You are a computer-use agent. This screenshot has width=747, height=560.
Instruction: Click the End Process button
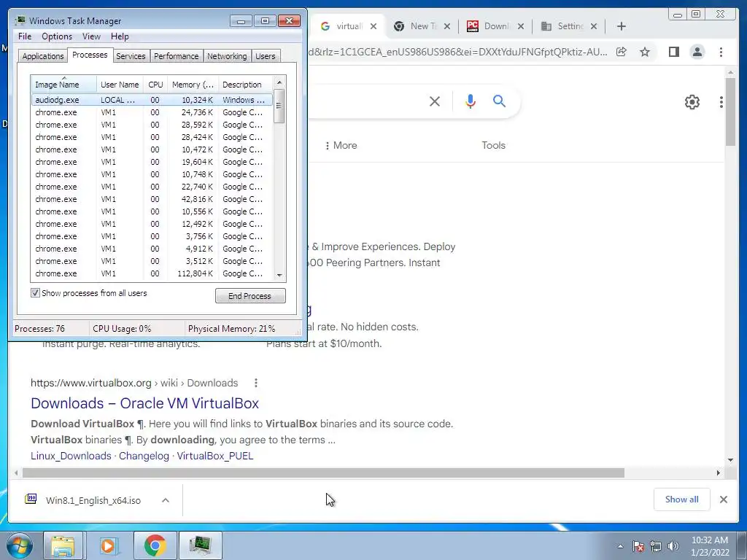point(250,296)
